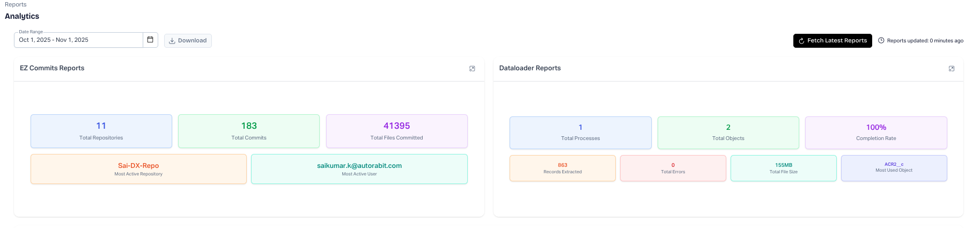The height and width of the screenshot is (228, 980).
Task: Click the Total Errors card
Action: (673, 168)
